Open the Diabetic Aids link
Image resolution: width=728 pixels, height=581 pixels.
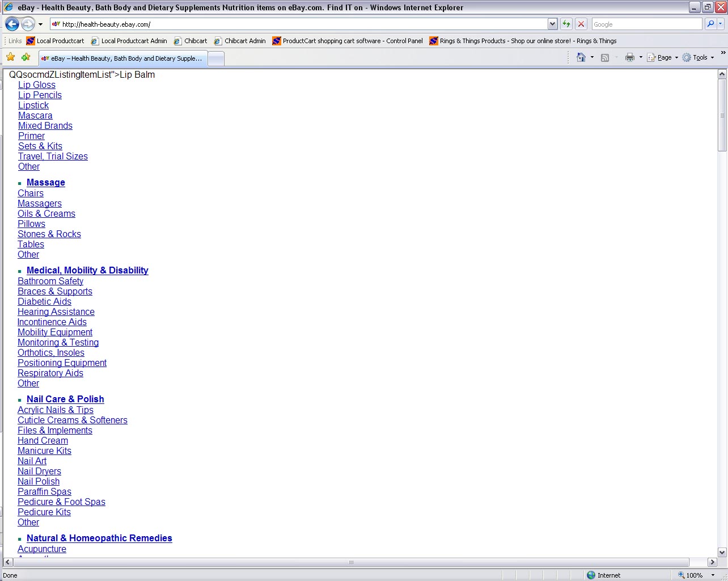pos(44,302)
